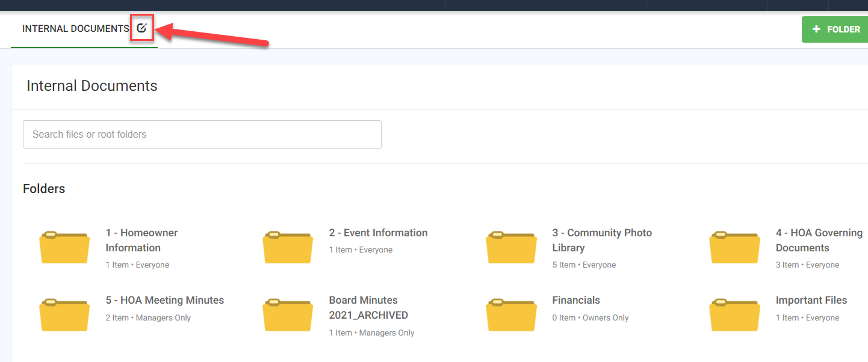Image resolution: width=868 pixels, height=362 pixels.
Task: Click the plus icon inside the FOLDER button
Action: click(817, 29)
